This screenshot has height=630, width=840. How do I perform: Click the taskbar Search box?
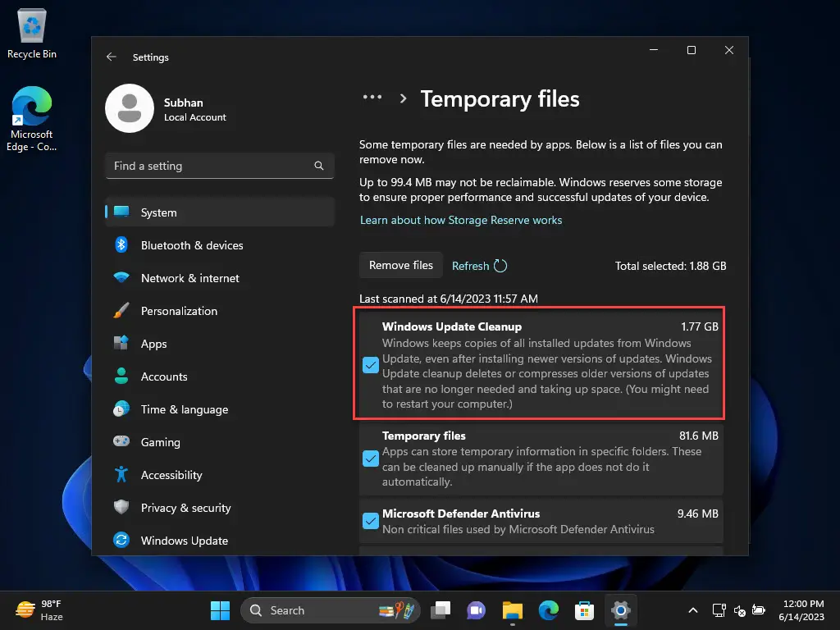pos(331,610)
